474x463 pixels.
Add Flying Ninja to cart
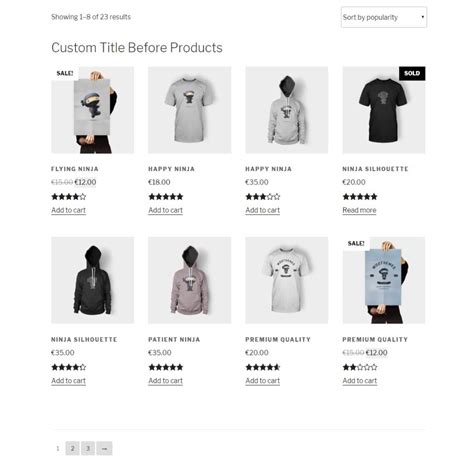click(68, 210)
